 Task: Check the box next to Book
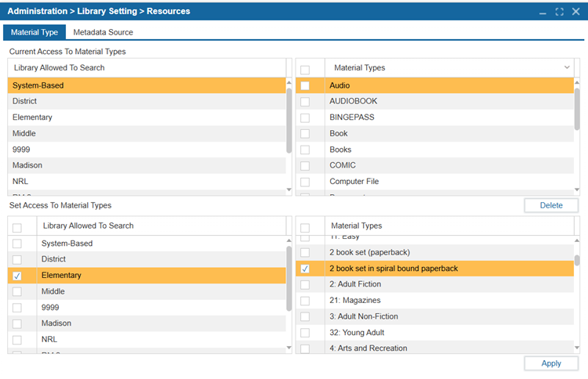pos(305,134)
